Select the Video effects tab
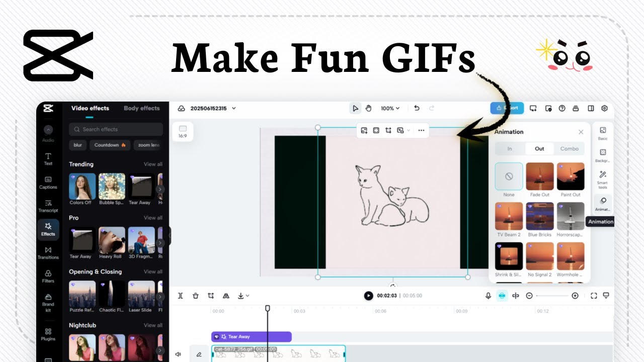This screenshot has height=362, width=644. [x=90, y=108]
